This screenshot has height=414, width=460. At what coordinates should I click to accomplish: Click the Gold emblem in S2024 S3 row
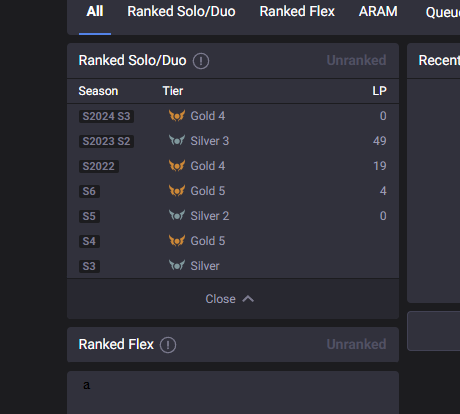[x=177, y=116]
